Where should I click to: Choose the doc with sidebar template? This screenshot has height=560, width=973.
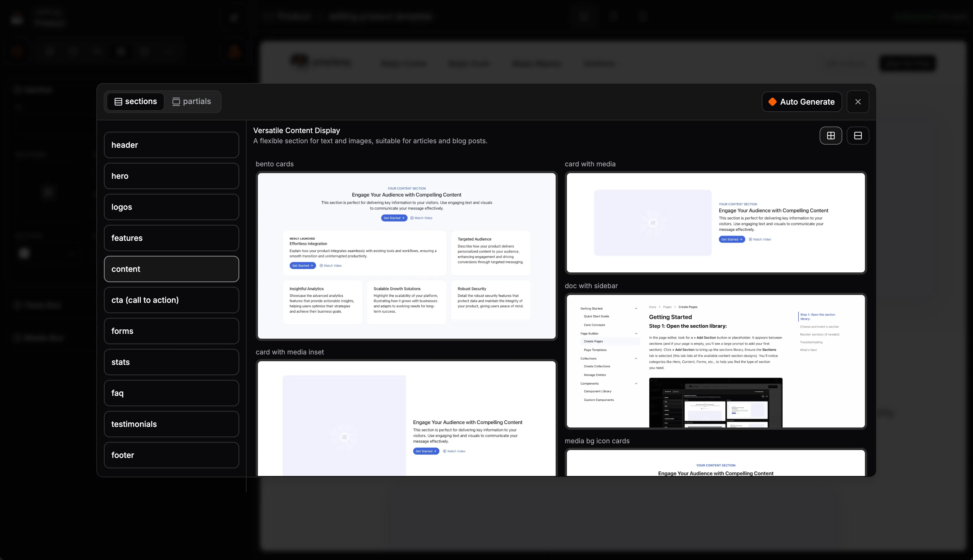(716, 361)
